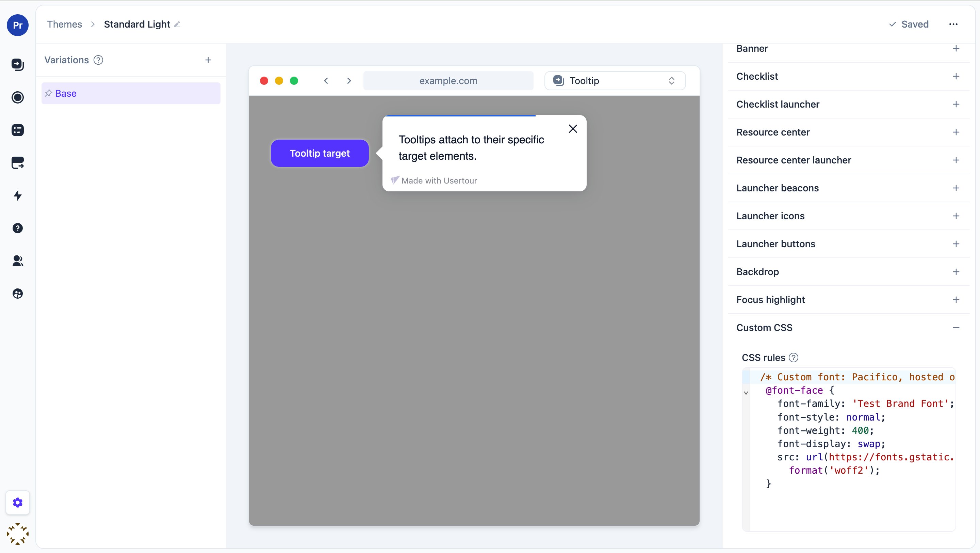Image resolution: width=980 pixels, height=553 pixels.
Task: Expand the Focus highlight section
Action: click(848, 300)
